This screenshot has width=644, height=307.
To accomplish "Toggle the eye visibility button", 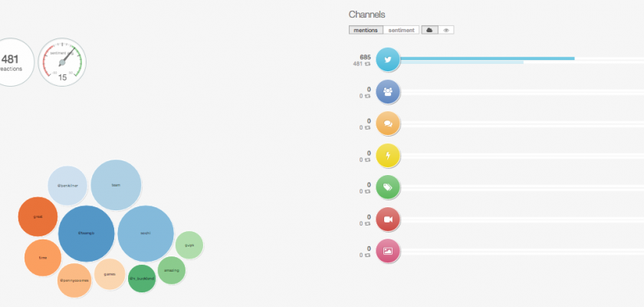I will pos(447,30).
